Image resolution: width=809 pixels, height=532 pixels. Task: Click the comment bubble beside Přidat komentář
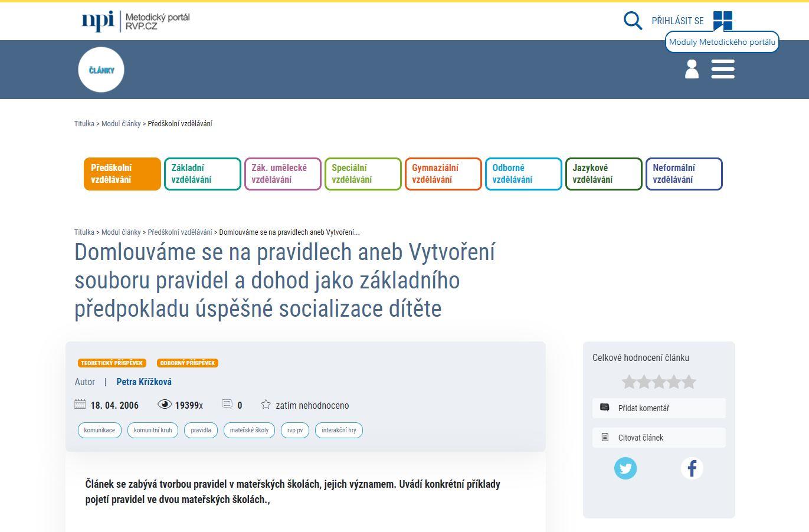tap(604, 408)
